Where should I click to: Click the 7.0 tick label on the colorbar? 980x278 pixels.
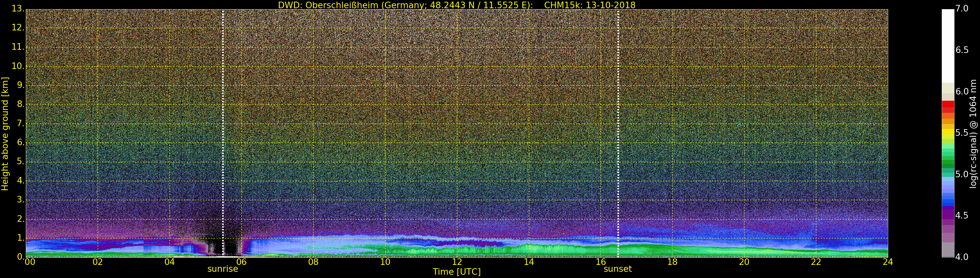[962, 9]
